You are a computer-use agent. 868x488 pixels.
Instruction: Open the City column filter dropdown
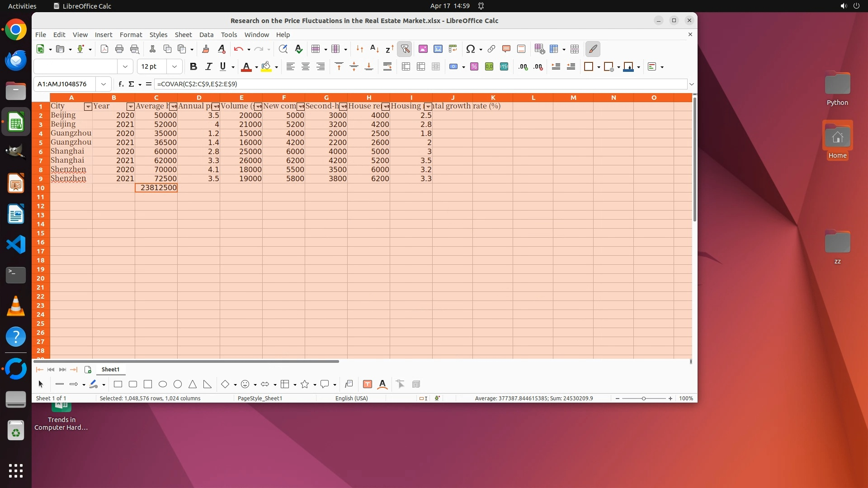coord(88,107)
